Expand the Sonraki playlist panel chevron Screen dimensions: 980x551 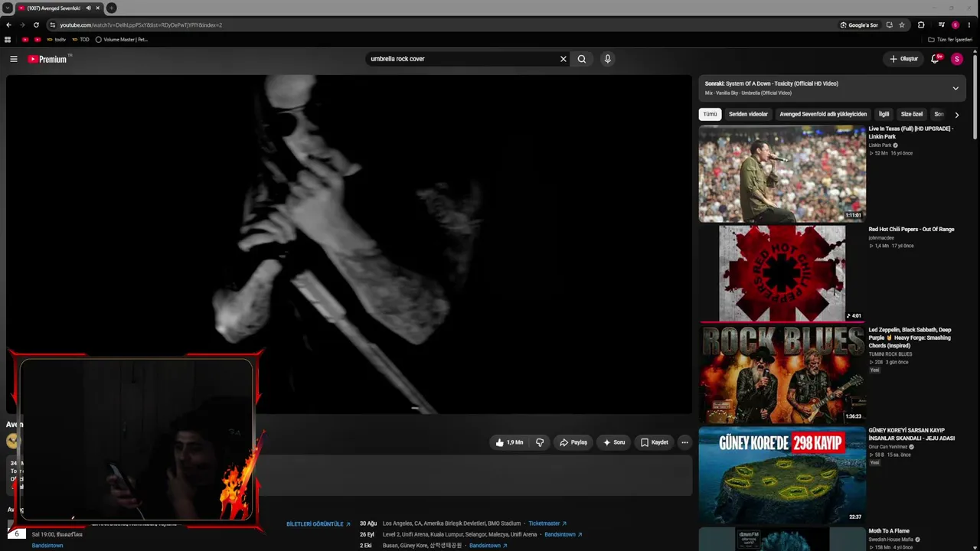(x=955, y=88)
